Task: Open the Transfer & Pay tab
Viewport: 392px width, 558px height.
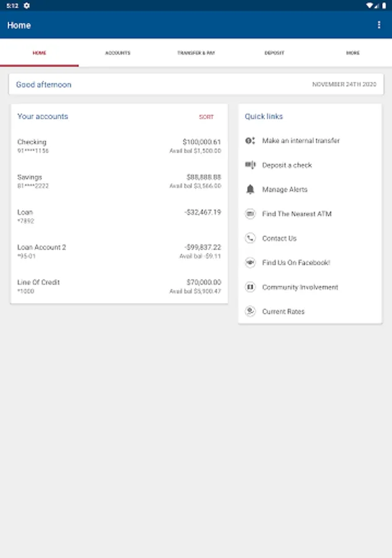Action: (x=196, y=53)
